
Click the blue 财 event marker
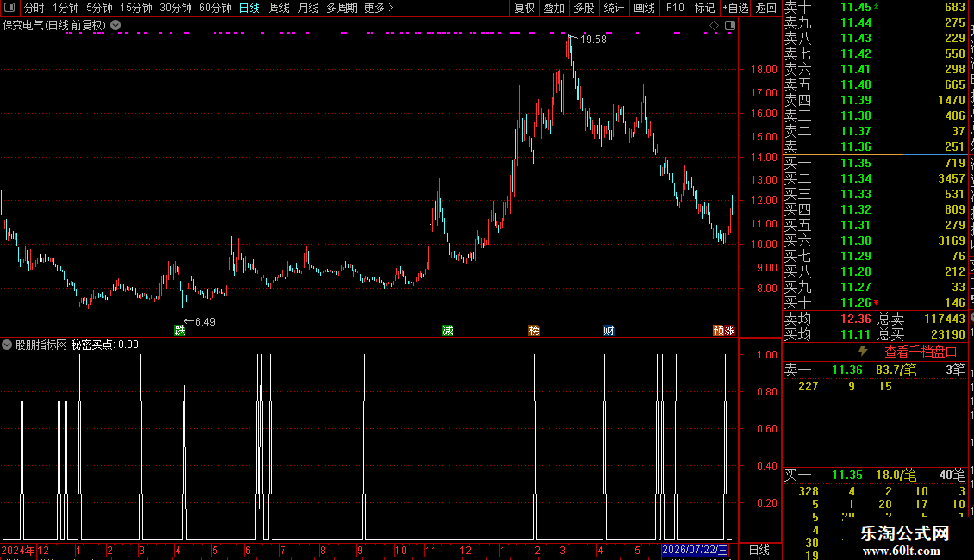point(609,330)
